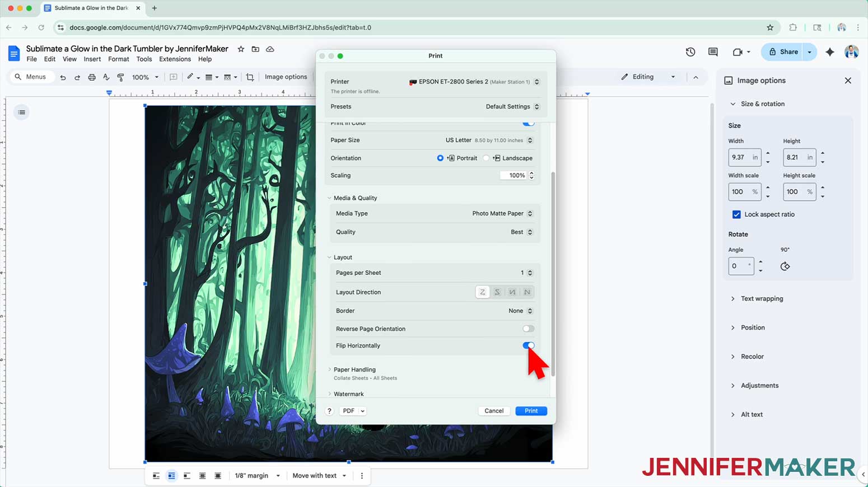Click the crop image icon

(250, 77)
